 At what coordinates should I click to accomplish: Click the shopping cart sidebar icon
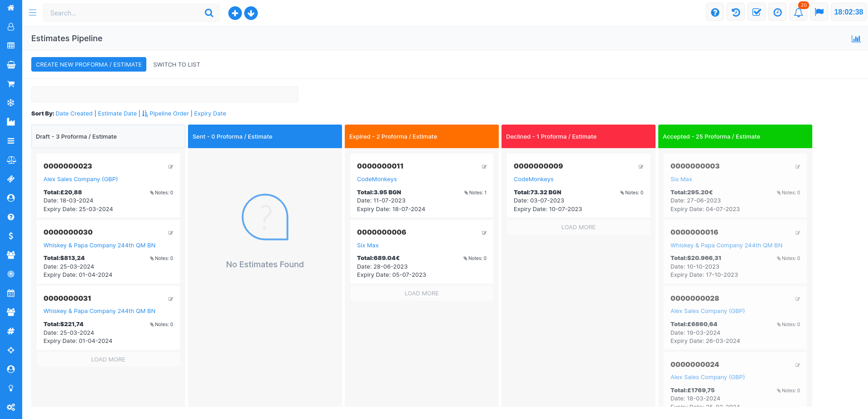pyautogui.click(x=11, y=84)
